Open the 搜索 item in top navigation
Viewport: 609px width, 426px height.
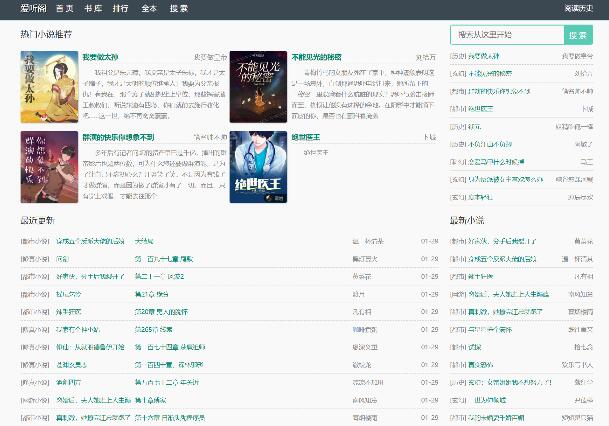click(x=178, y=8)
